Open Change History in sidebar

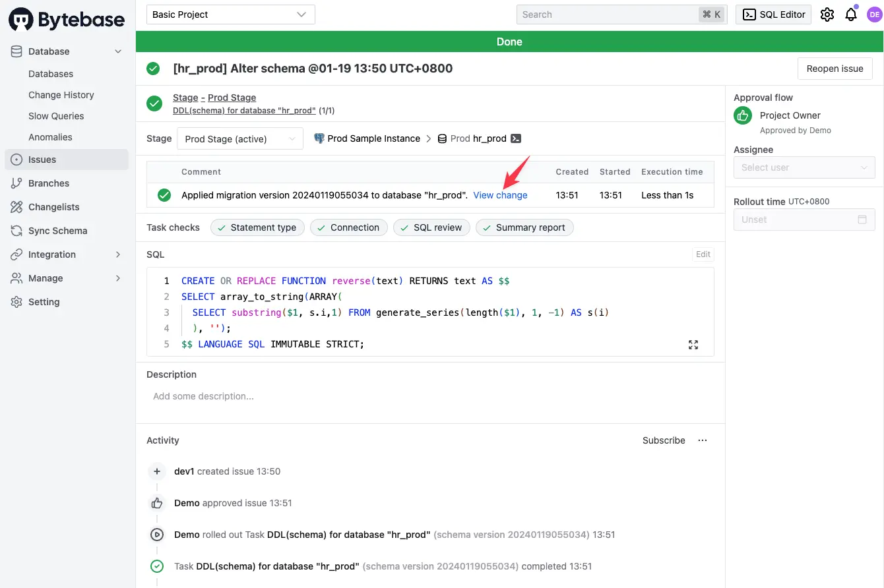point(61,95)
